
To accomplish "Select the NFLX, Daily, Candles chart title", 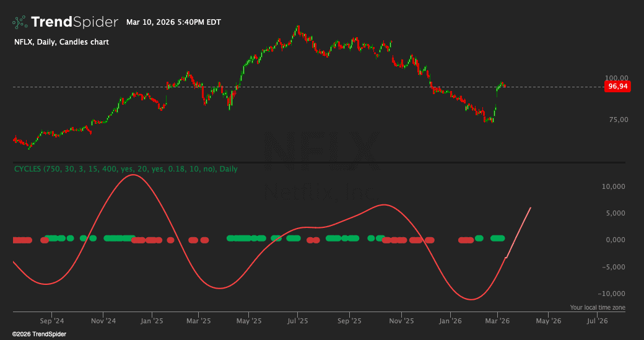I will point(61,42).
